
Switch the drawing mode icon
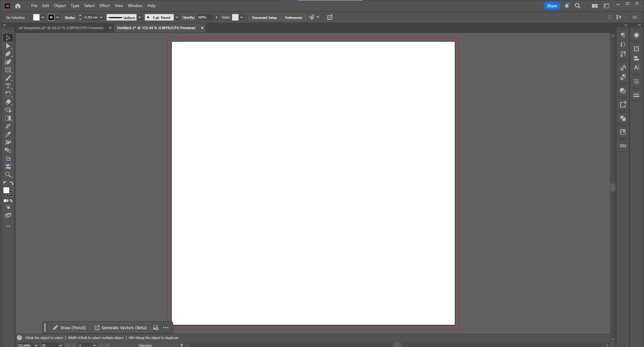[x=8, y=208]
